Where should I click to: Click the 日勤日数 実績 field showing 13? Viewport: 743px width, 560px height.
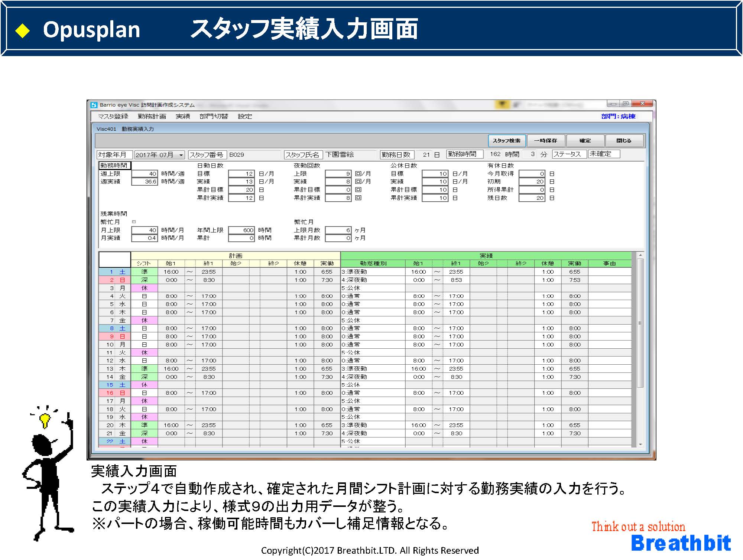pyautogui.click(x=241, y=182)
